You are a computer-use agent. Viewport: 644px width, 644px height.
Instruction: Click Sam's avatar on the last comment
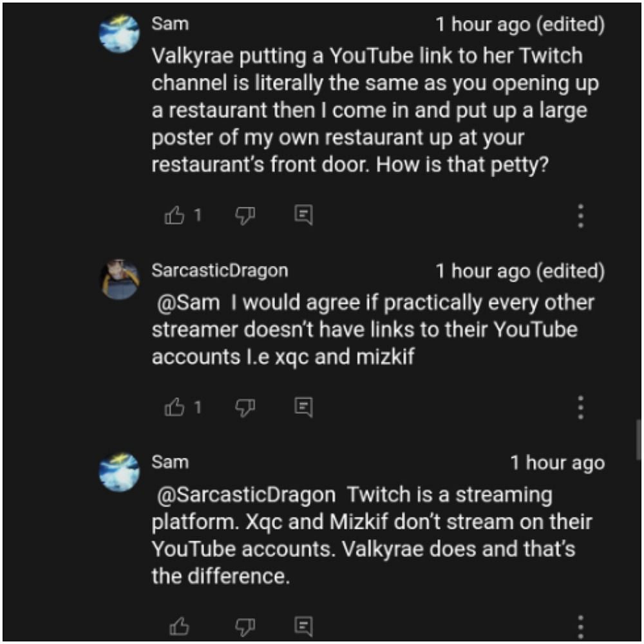click(x=119, y=471)
